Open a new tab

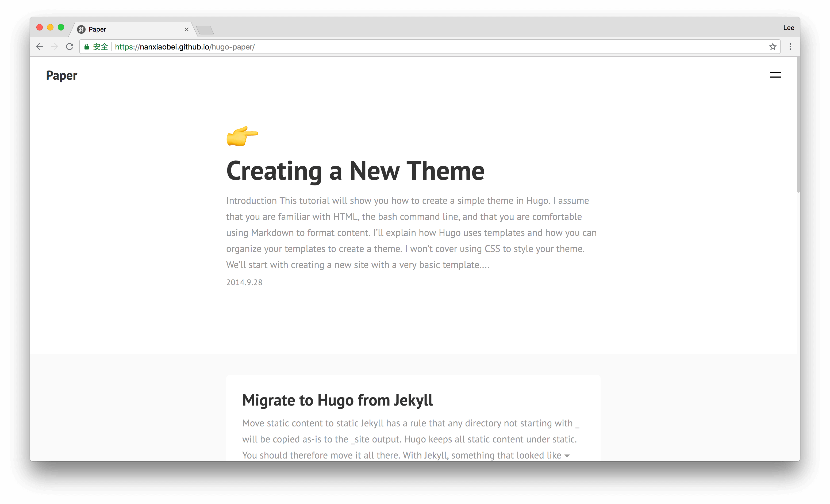205,30
